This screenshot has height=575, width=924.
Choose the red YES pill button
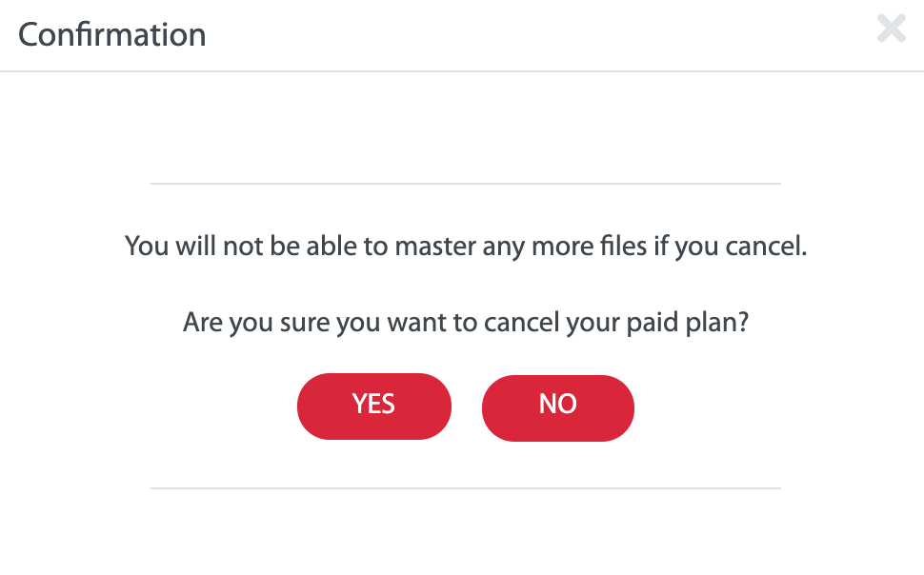coord(374,406)
